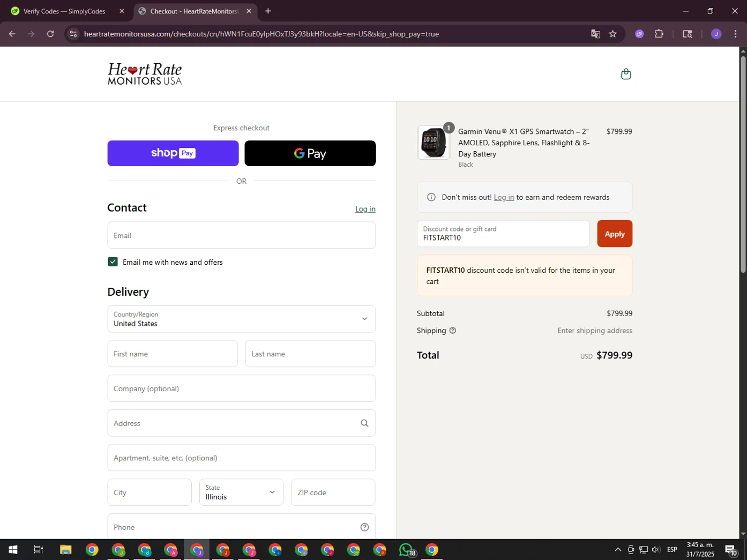Open WhatsApp from the taskbar
The height and width of the screenshot is (560, 747).
point(406,550)
